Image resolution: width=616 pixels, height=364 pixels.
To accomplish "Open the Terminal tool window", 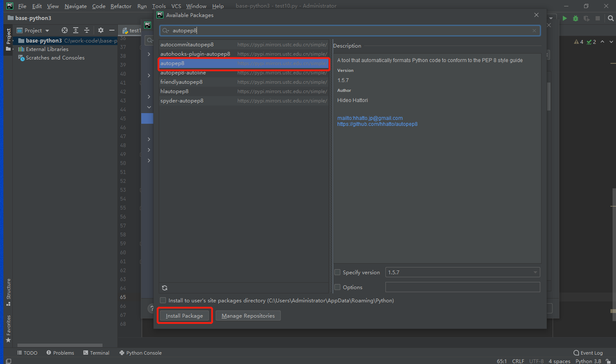I will click(97, 353).
